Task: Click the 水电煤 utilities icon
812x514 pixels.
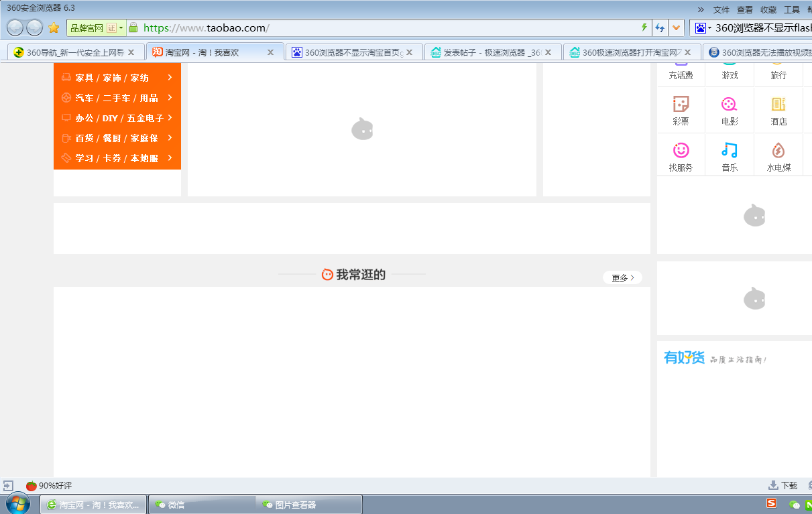Action: [778, 150]
